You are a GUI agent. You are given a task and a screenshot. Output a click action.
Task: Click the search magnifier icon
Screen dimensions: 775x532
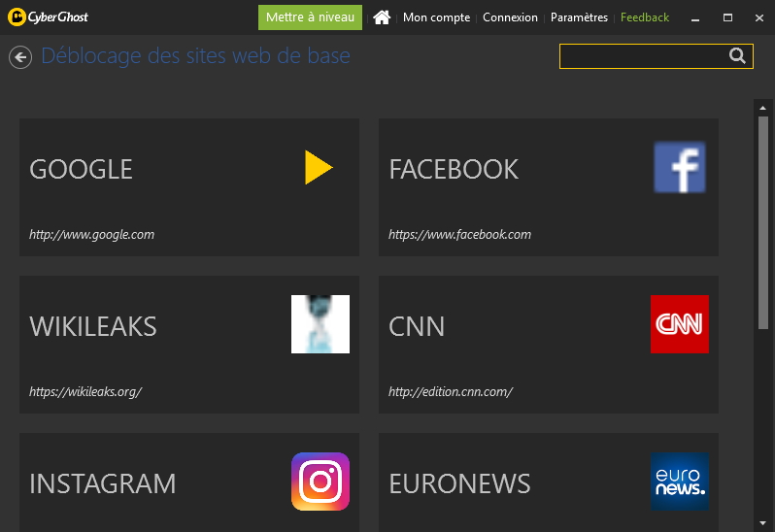click(x=737, y=55)
